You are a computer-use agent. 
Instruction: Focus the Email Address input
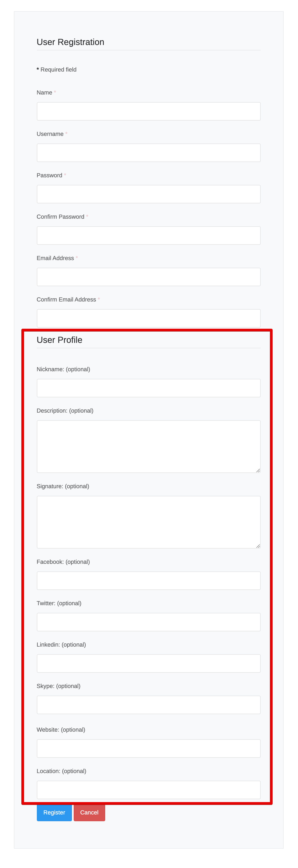(x=149, y=277)
